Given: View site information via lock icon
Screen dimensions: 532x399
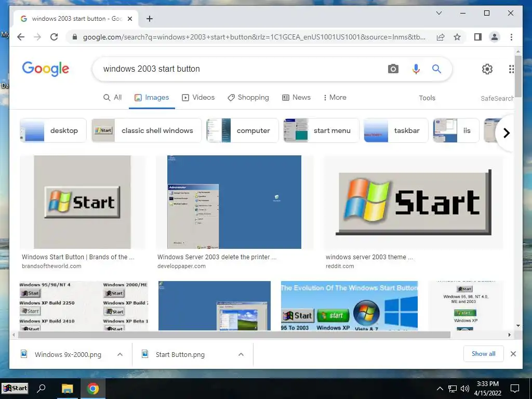Looking at the screenshot, I should click(x=75, y=37).
